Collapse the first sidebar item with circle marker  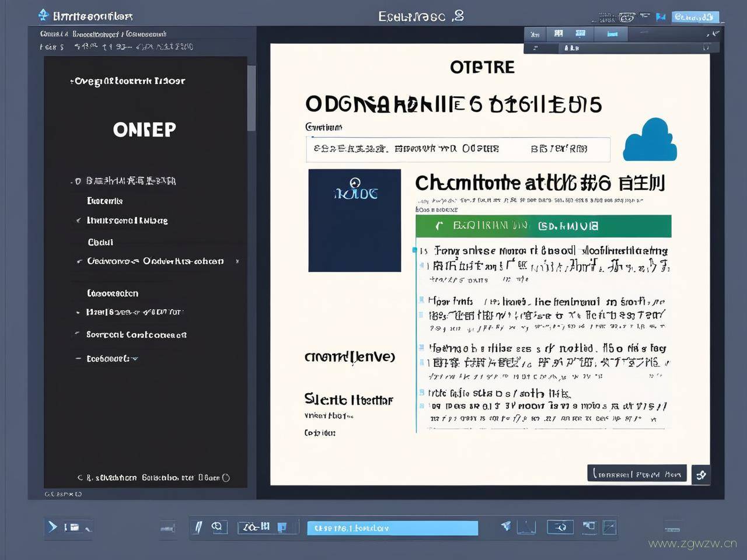click(77, 181)
